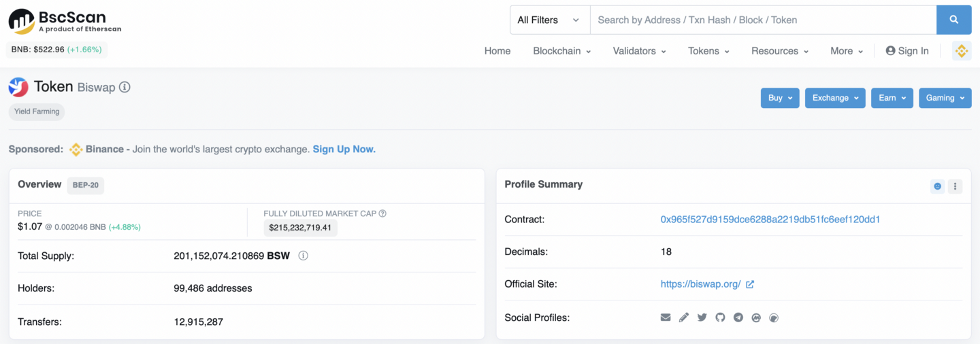The image size is (980, 344).
Task: Click the Twitter social profile icon
Action: pyautogui.click(x=702, y=317)
